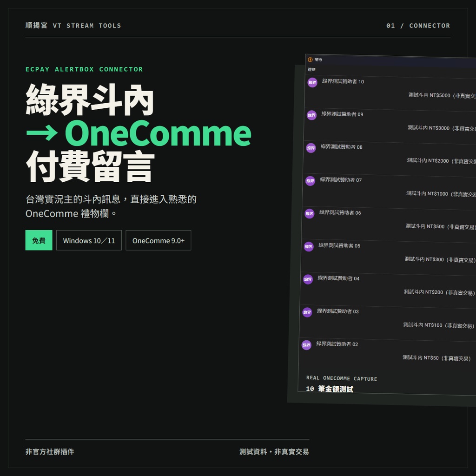
Task: Click the 禮物 header label below the title bar
Action: tap(311, 70)
